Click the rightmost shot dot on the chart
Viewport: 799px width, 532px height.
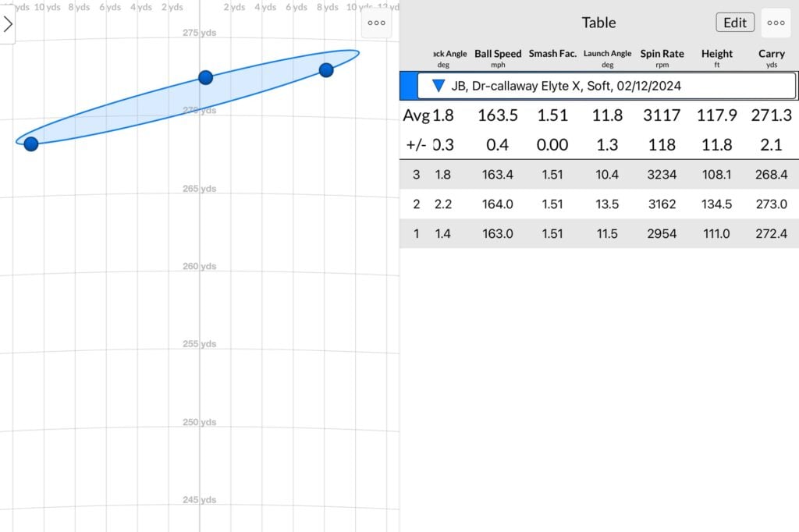(326, 70)
